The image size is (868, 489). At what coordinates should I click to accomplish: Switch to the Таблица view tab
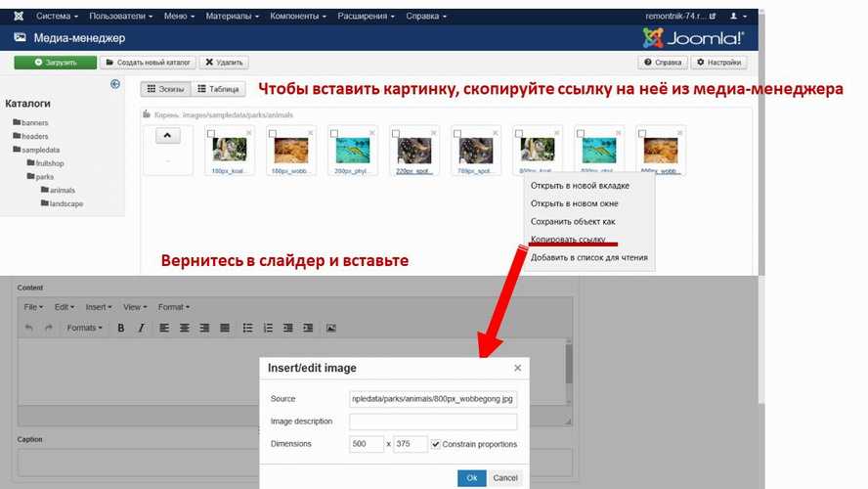(x=218, y=89)
